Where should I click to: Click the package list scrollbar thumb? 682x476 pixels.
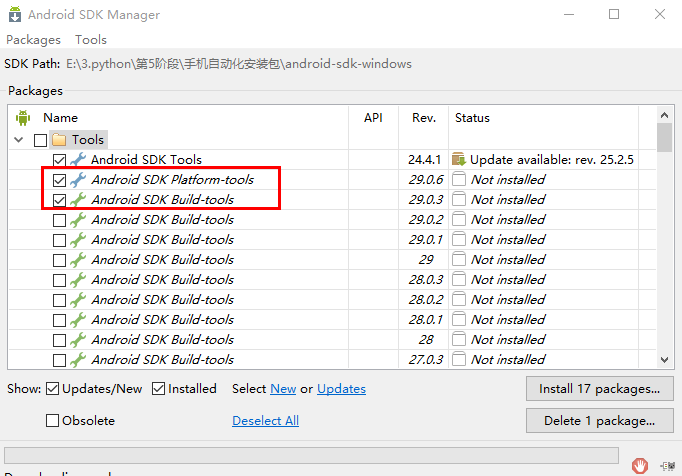[664, 137]
